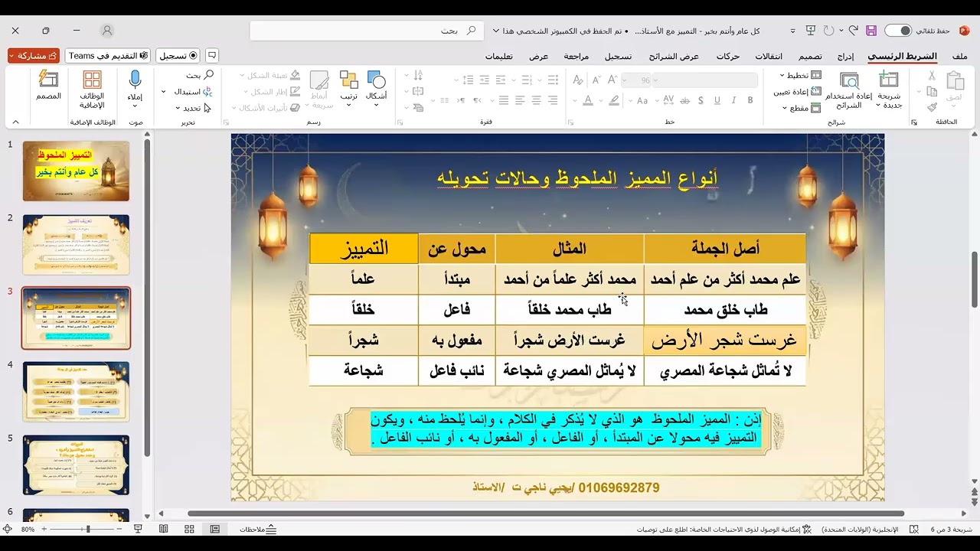The image size is (980, 551).
Task: Click the Arrange (ترتيب) icon
Action: (x=349, y=80)
